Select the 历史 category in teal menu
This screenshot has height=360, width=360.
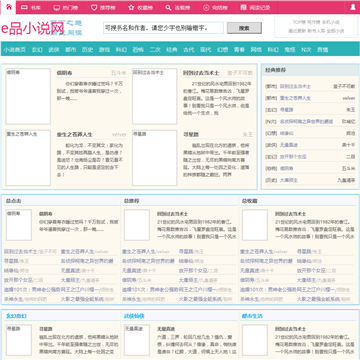point(87,50)
